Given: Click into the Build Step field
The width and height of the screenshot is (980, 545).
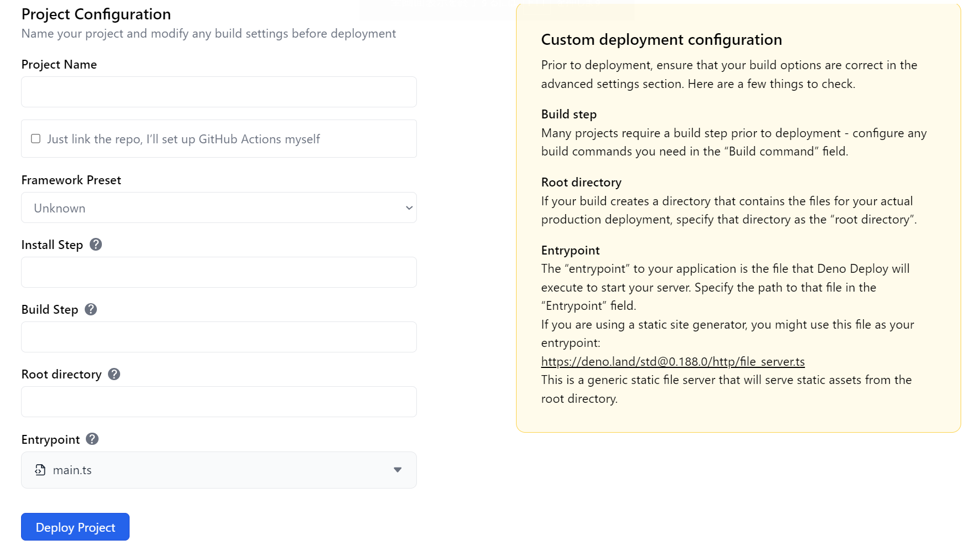Looking at the screenshot, I should [219, 337].
